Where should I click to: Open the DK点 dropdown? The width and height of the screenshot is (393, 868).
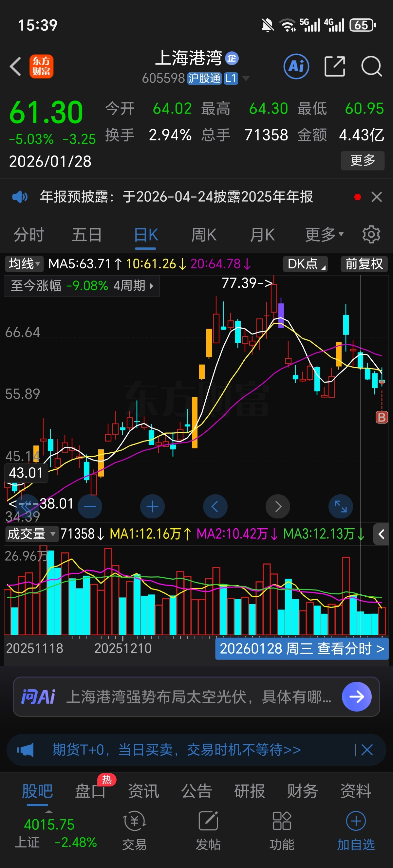(x=305, y=264)
